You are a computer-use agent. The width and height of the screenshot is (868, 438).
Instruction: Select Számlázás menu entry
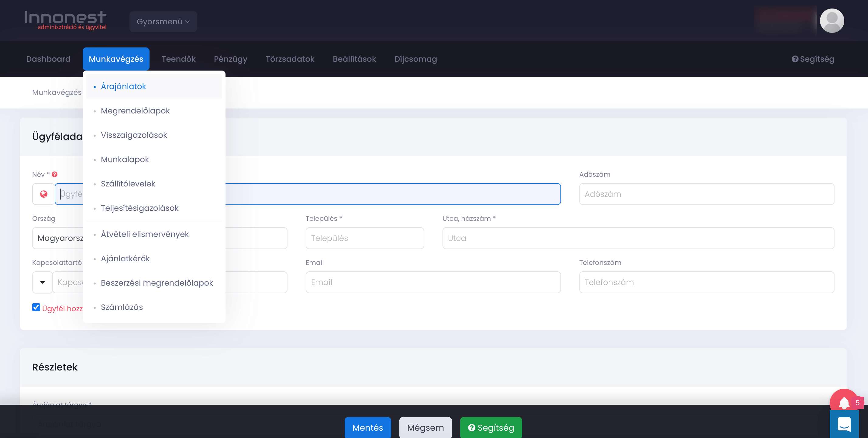[154, 307]
